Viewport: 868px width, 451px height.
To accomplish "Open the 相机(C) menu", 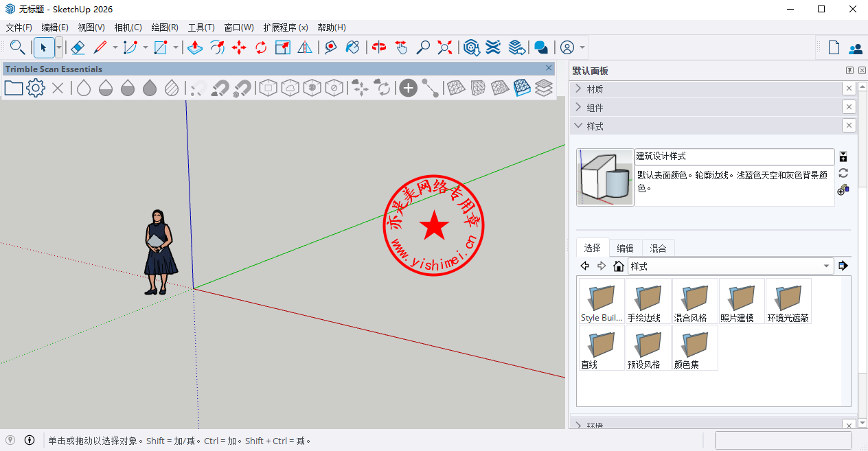I will (128, 27).
